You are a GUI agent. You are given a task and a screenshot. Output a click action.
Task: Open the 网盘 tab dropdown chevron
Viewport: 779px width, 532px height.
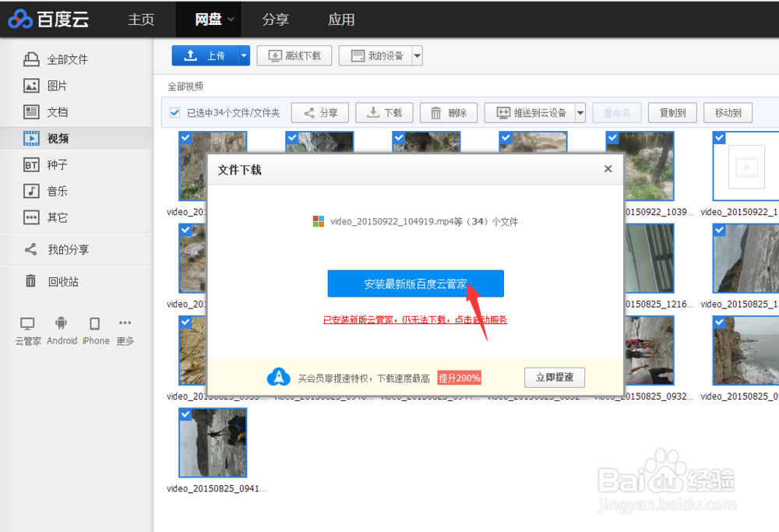click(231, 20)
